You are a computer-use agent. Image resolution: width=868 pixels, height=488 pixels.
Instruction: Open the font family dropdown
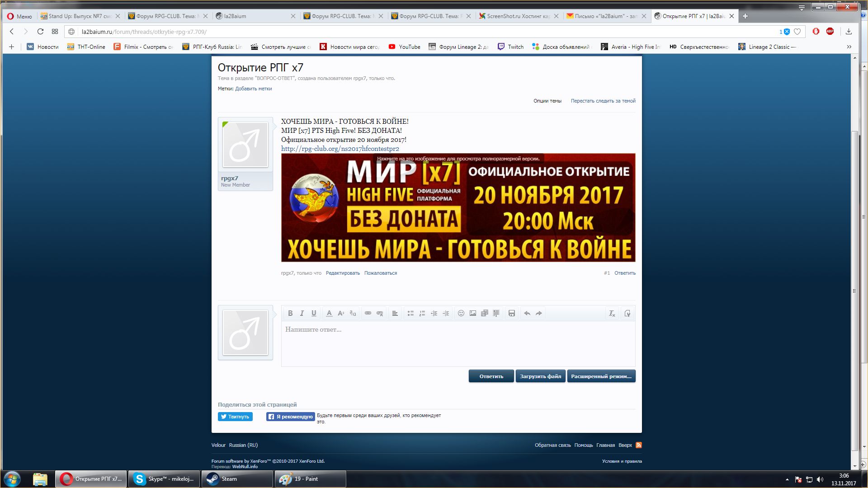[353, 313]
